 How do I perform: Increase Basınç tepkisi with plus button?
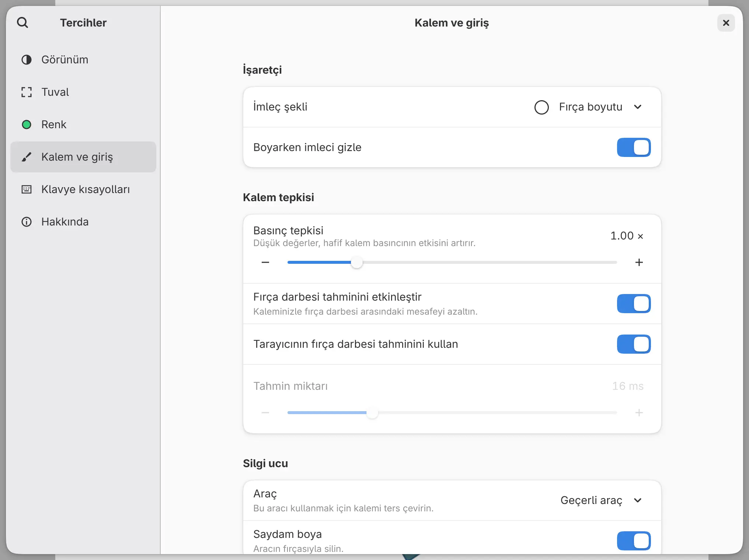(x=639, y=262)
